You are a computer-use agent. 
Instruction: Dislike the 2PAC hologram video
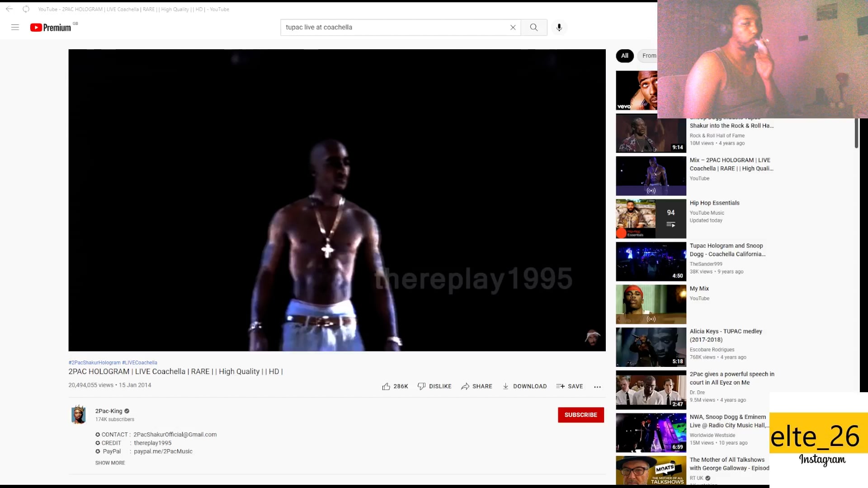tap(434, 386)
